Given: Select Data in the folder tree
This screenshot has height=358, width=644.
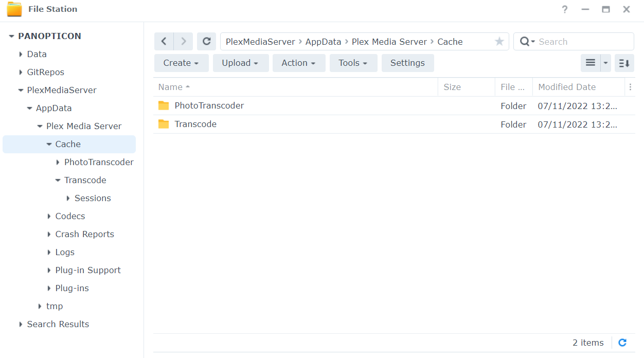Looking at the screenshot, I should [x=37, y=54].
